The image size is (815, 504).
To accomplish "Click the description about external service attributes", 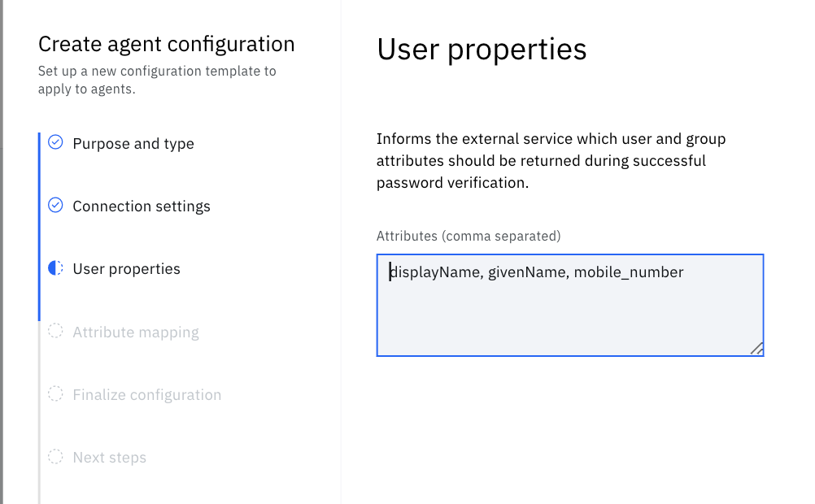I will 551,161.
